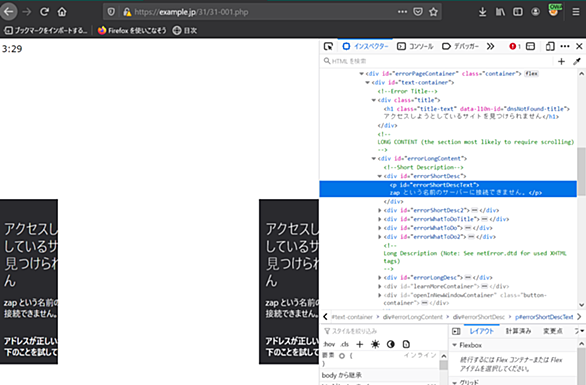Screen dimensions: 586x385
Task: Open the Firefox hamburger menu
Action: point(576,12)
